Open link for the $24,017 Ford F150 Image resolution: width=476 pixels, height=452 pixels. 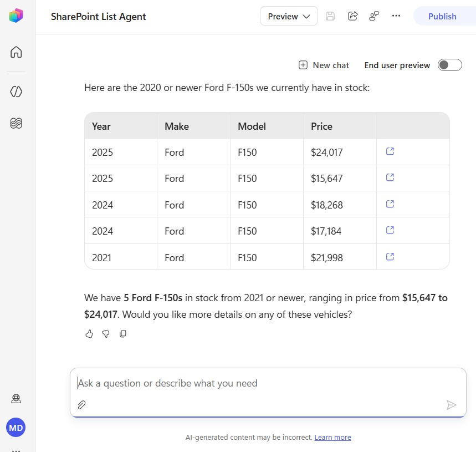pos(390,151)
